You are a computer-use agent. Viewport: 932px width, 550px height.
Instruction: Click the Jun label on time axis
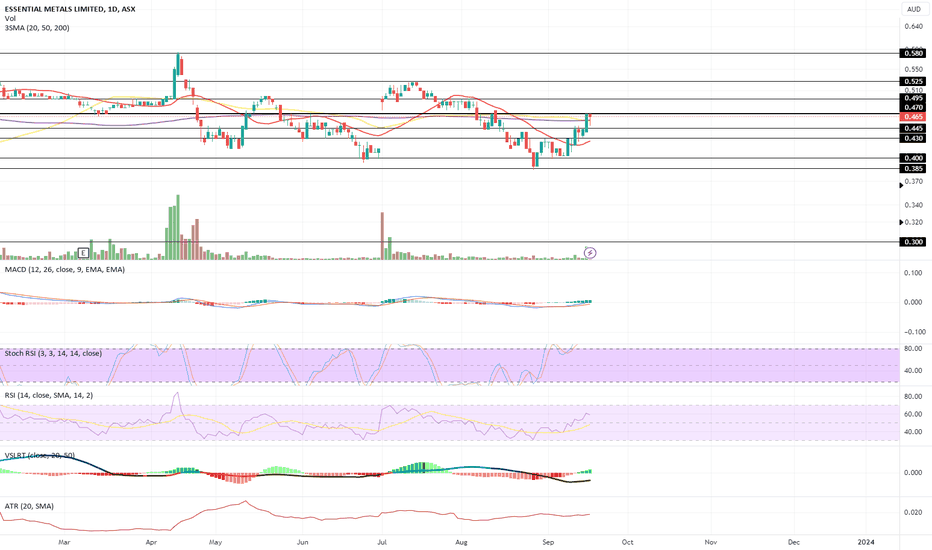303,542
